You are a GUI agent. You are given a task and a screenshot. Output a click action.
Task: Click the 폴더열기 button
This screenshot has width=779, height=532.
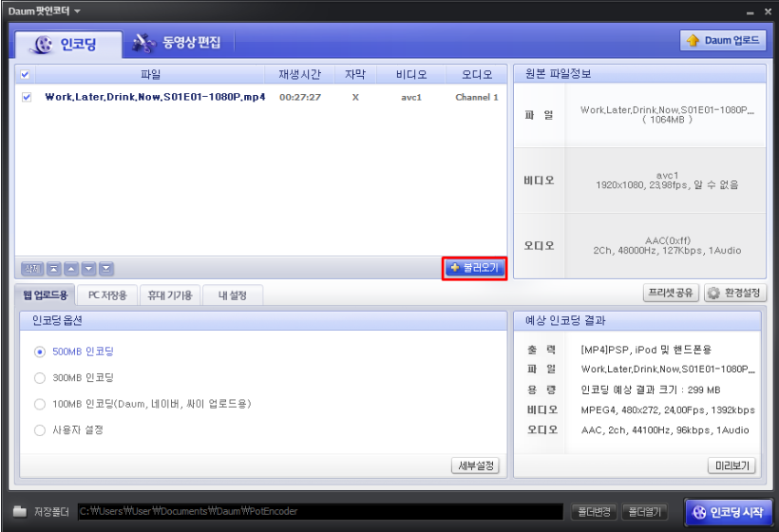(x=644, y=512)
